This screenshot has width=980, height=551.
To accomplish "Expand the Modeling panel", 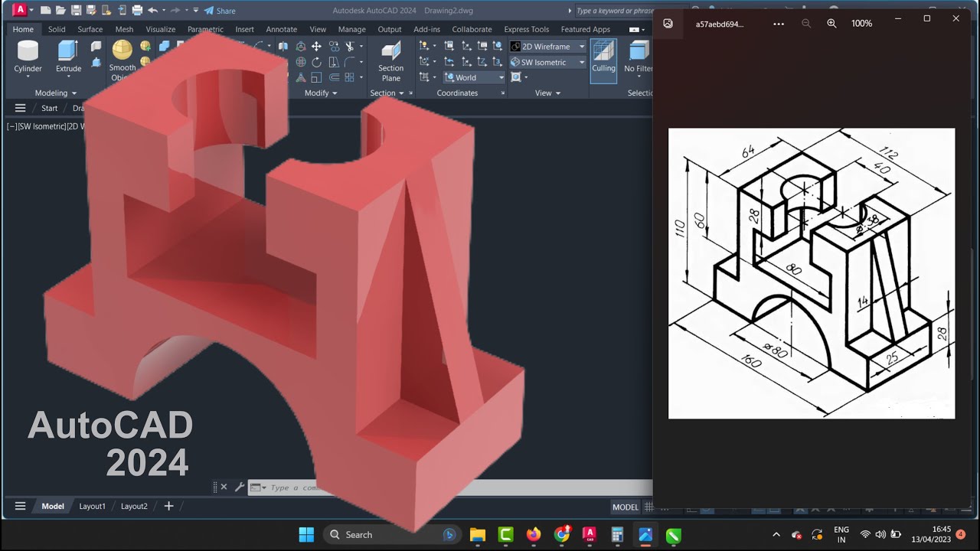I will point(56,93).
